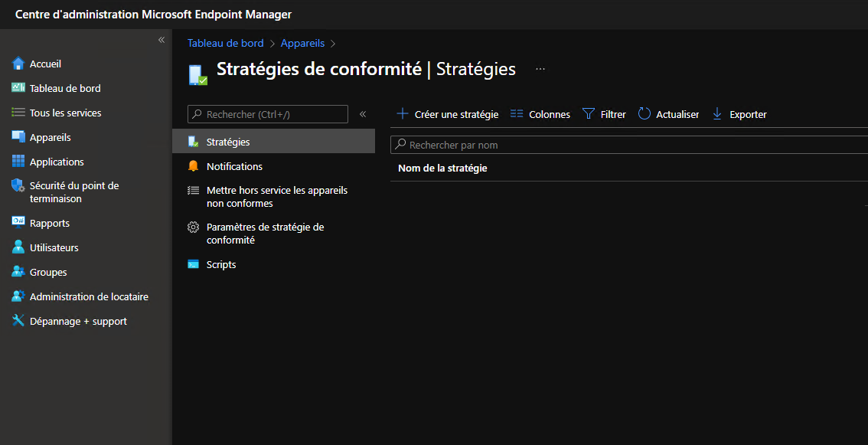
Task: Click the Accueil home icon
Action: click(x=18, y=64)
